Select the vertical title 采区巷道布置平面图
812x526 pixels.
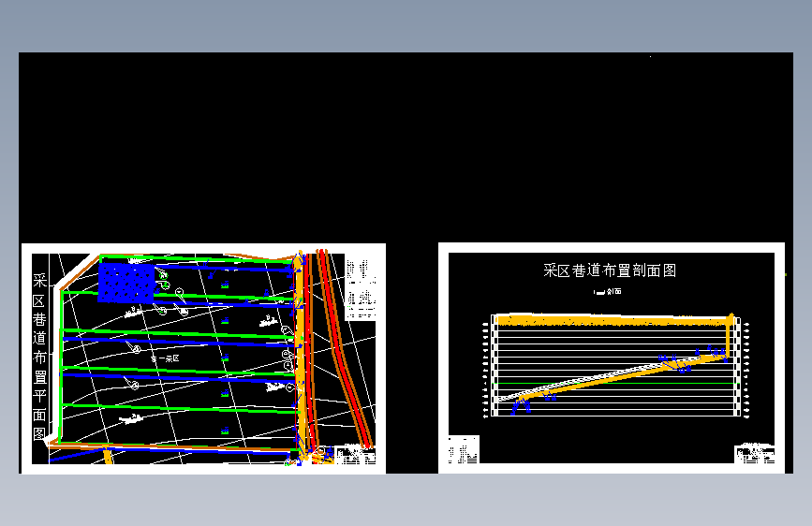40,357
